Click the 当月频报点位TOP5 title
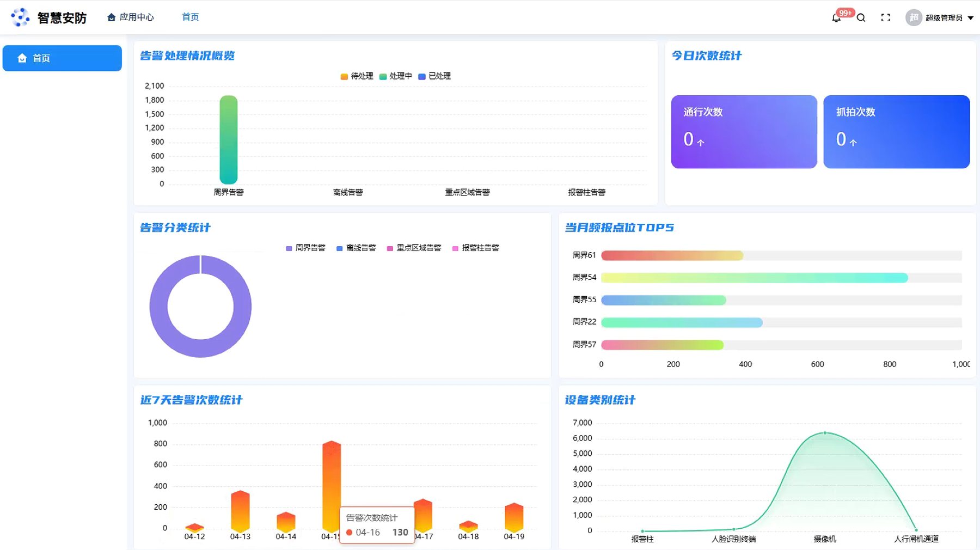 [620, 228]
